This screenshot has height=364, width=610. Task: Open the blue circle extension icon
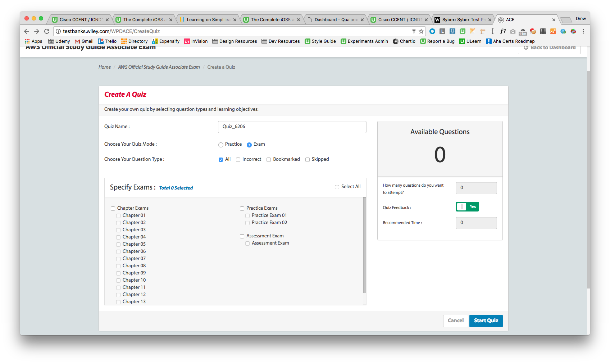432,31
